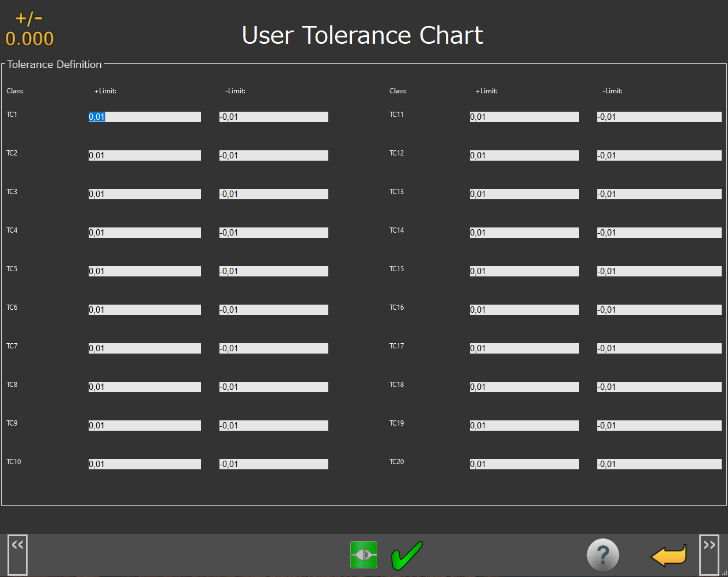Image resolution: width=728 pixels, height=577 pixels.
Task: Click the TC20 +Limit input field
Action: [x=524, y=464]
